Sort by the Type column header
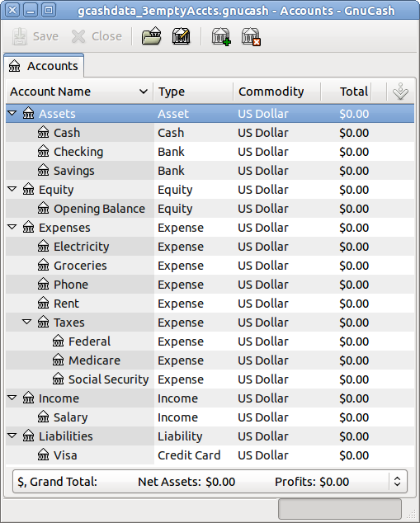Image resolution: width=420 pixels, height=523 pixels. point(193,92)
